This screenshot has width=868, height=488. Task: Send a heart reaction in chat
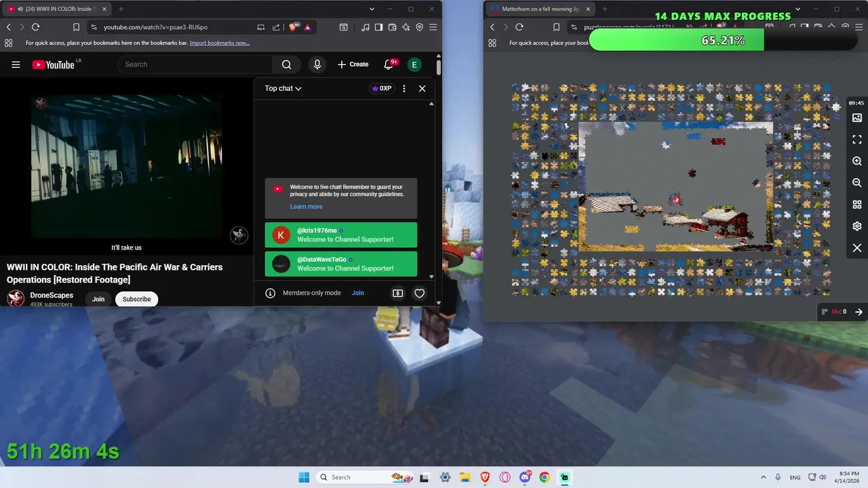(419, 293)
